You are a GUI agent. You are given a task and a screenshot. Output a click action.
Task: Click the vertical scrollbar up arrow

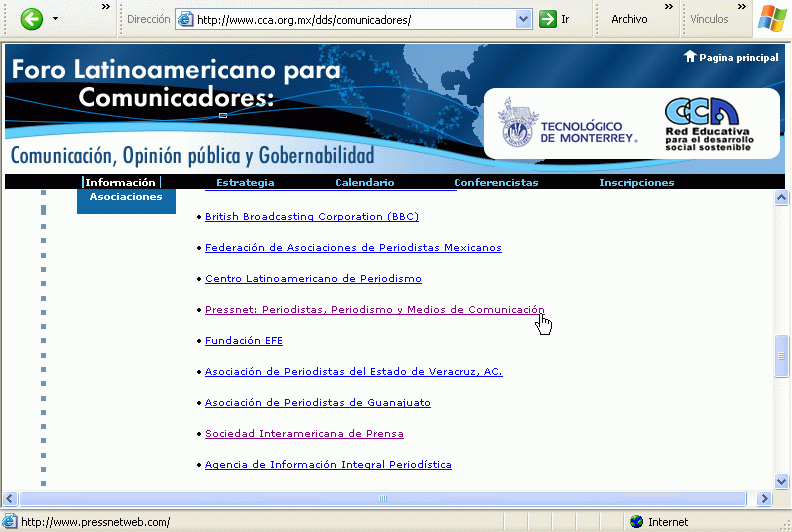781,198
